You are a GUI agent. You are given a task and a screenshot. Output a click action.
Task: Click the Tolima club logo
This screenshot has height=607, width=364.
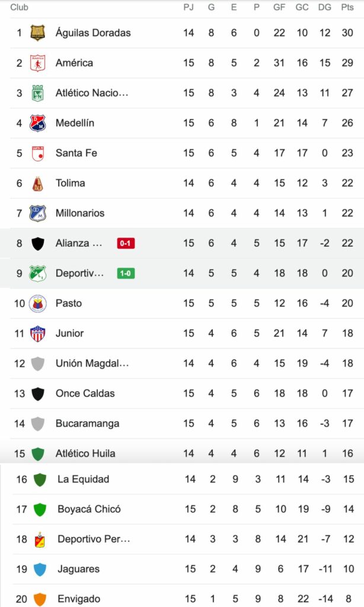[x=38, y=183]
